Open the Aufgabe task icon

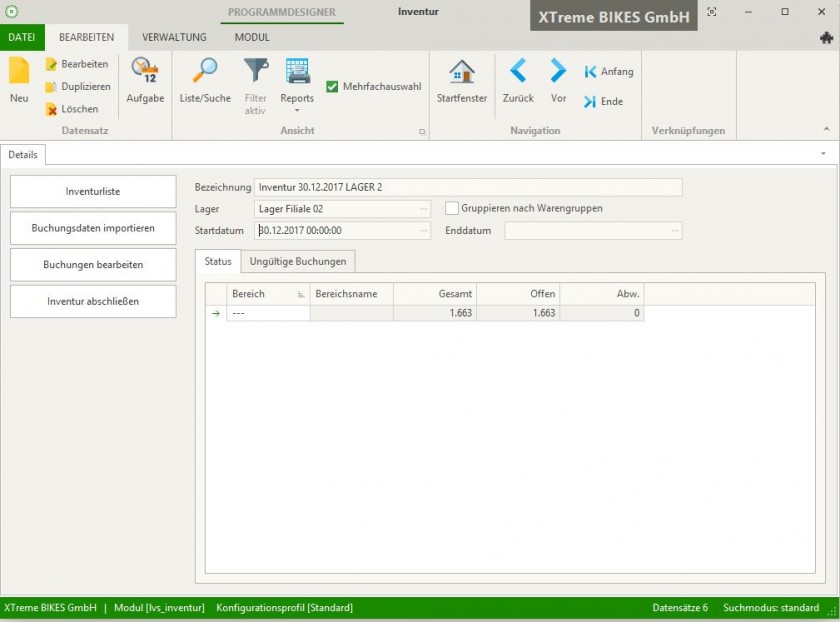click(x=145, y=71)
